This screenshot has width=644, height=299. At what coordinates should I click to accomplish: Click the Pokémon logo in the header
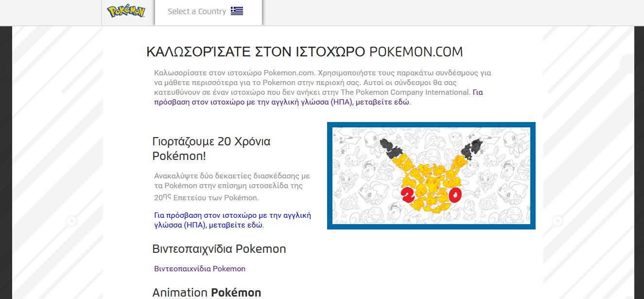(x=126, y=12)
